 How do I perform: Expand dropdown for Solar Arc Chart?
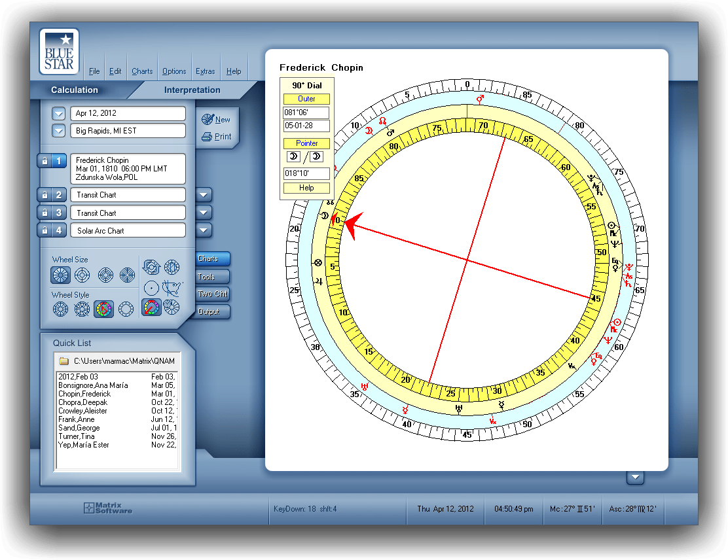204,230
